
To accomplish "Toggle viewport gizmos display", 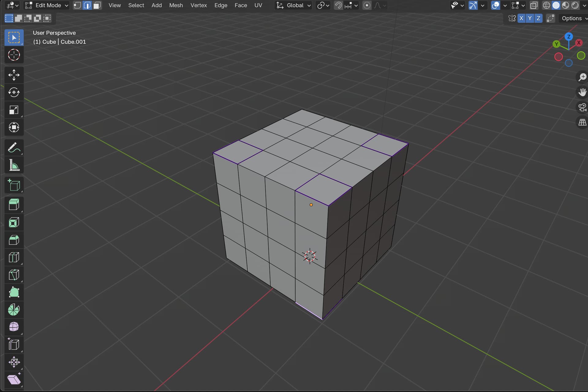I will 473,5.
